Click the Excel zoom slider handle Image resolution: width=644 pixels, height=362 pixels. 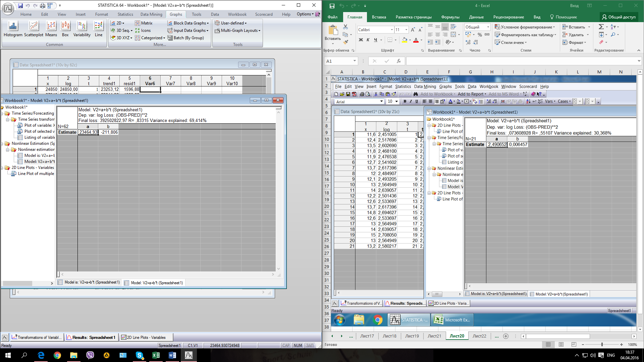[602, 345]
